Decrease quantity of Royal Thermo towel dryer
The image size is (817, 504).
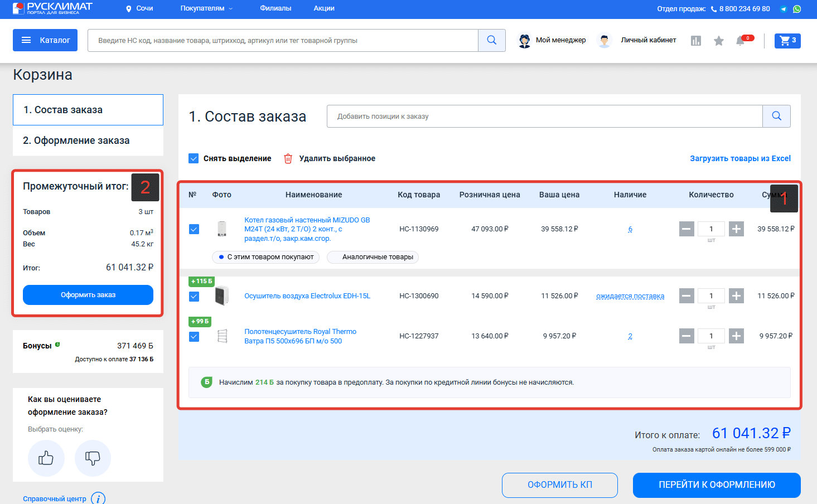pyautogui.click(x=687, y=336)
